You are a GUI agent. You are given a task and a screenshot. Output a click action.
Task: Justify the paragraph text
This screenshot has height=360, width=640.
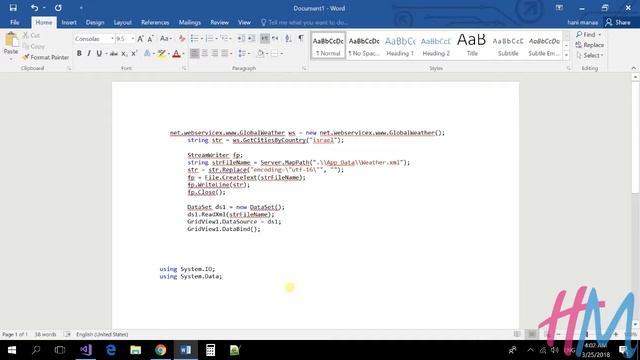pos(224,53)
